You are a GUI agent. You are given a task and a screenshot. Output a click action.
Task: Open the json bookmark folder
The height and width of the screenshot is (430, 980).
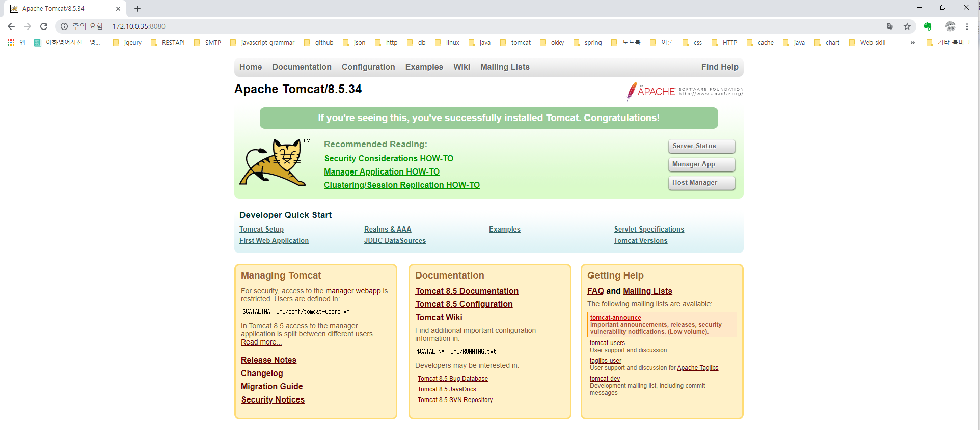[x=354, y=43]
